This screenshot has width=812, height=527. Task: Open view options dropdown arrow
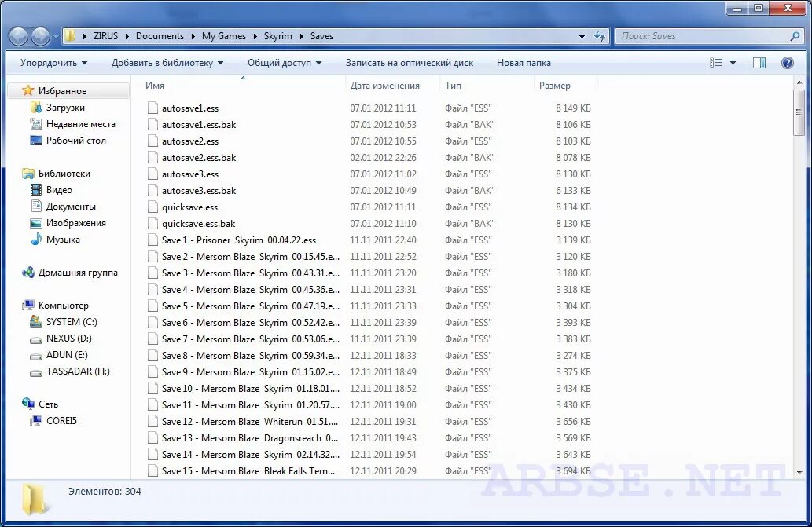pyautogui.click(x=733, y=63)
